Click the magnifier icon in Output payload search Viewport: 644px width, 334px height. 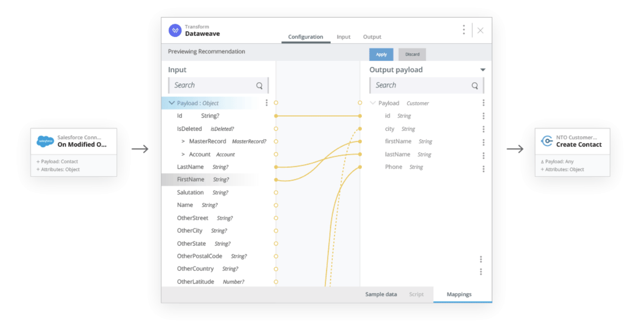[475, 85]
